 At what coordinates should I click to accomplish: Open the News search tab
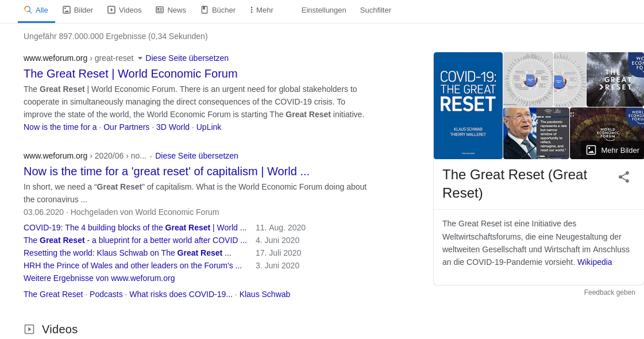click(x=171, y=10)
